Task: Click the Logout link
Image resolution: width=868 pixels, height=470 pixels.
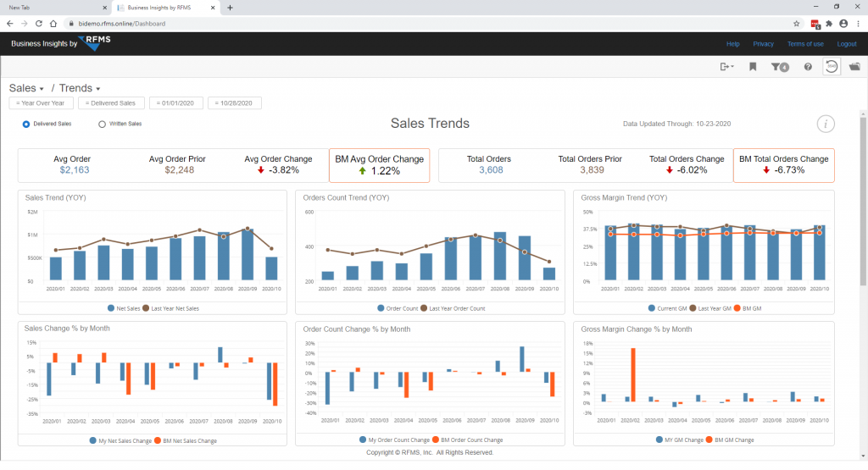Action: (846, 44)
